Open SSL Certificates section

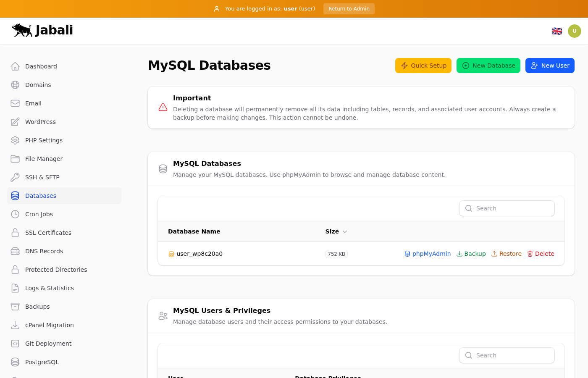[x=48, y=233]
